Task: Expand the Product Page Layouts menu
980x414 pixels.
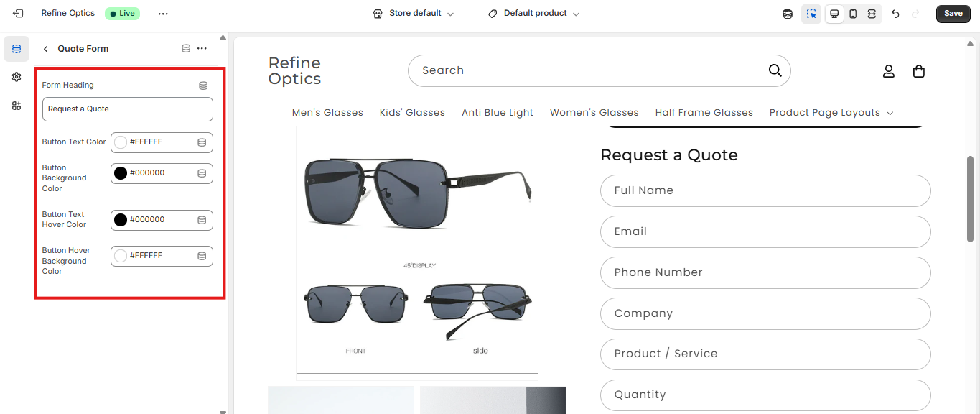Action: [x=831, y=113]
